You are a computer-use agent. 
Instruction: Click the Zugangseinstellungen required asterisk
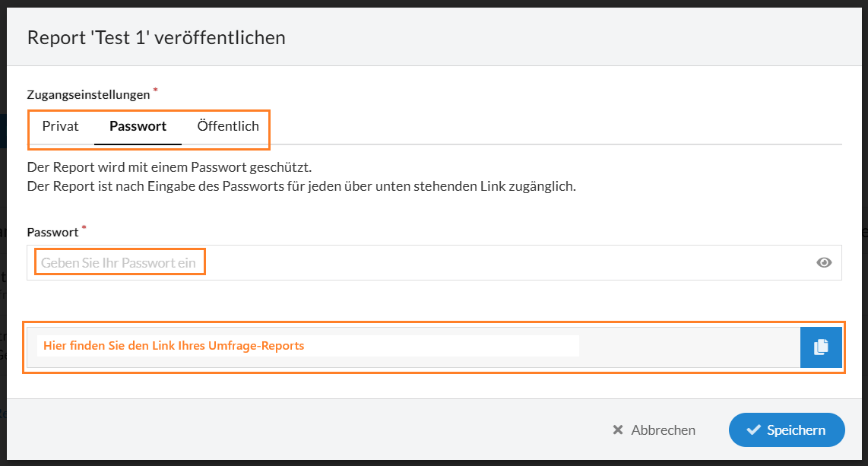157,89
